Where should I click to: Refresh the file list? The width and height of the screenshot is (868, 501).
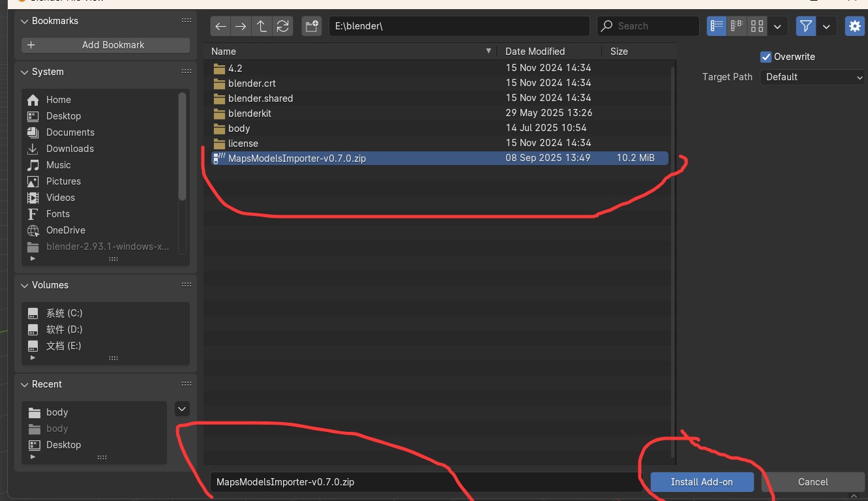[282, 26]
